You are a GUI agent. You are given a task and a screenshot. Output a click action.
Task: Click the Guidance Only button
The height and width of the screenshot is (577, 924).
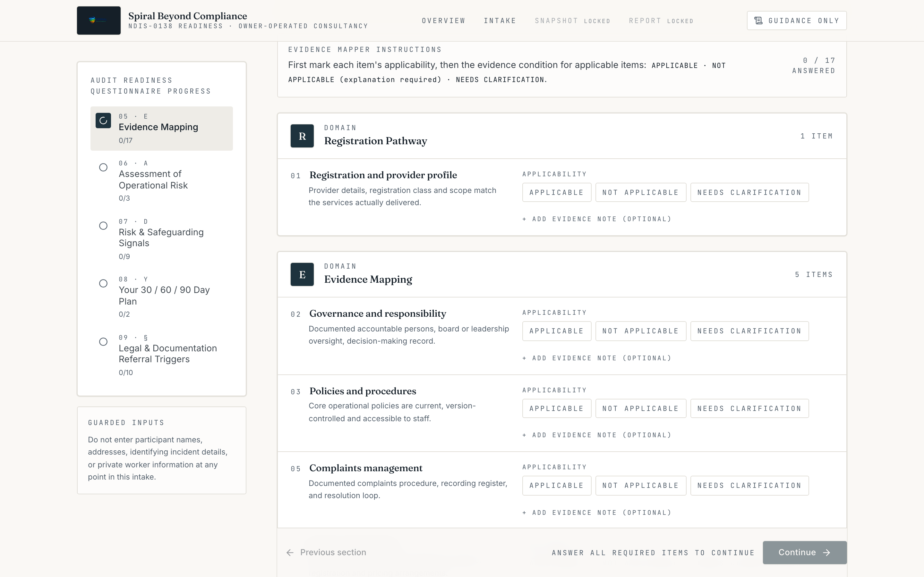click(x=797, y=21)
